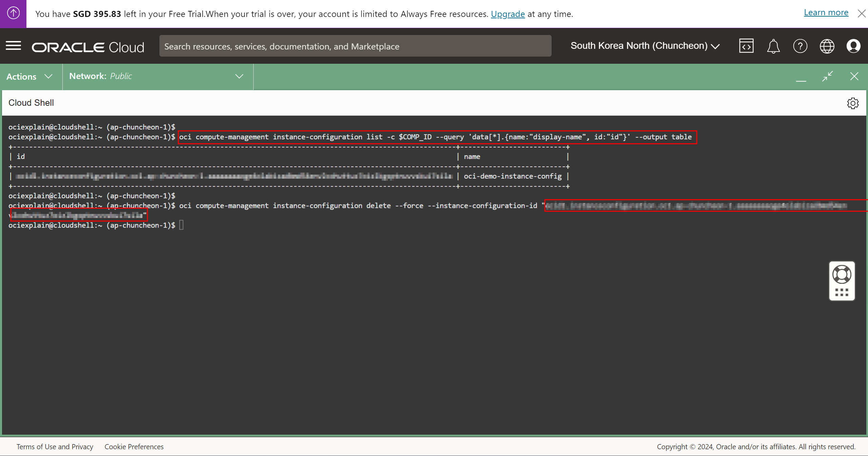The image size is (868, 456).
Task: Click the Learn more link
Action: tap(826, 13)
